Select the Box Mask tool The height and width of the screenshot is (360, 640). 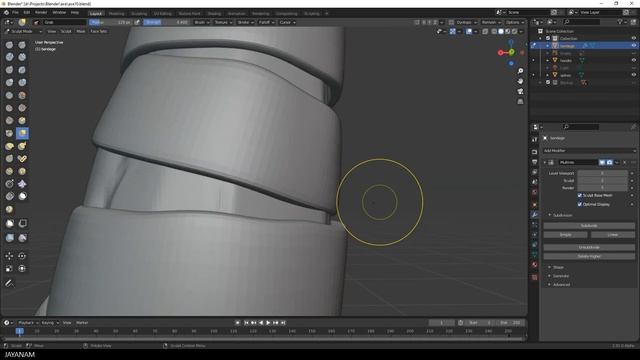coord(9,223)
